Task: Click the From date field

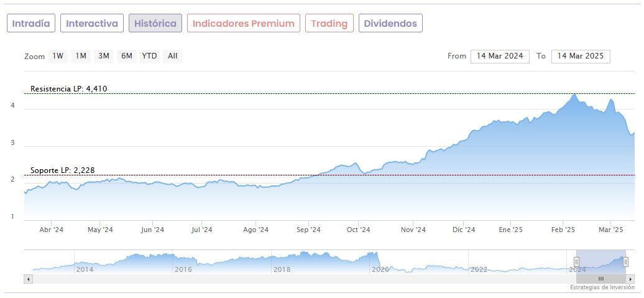Action: (x=500, y=56)
